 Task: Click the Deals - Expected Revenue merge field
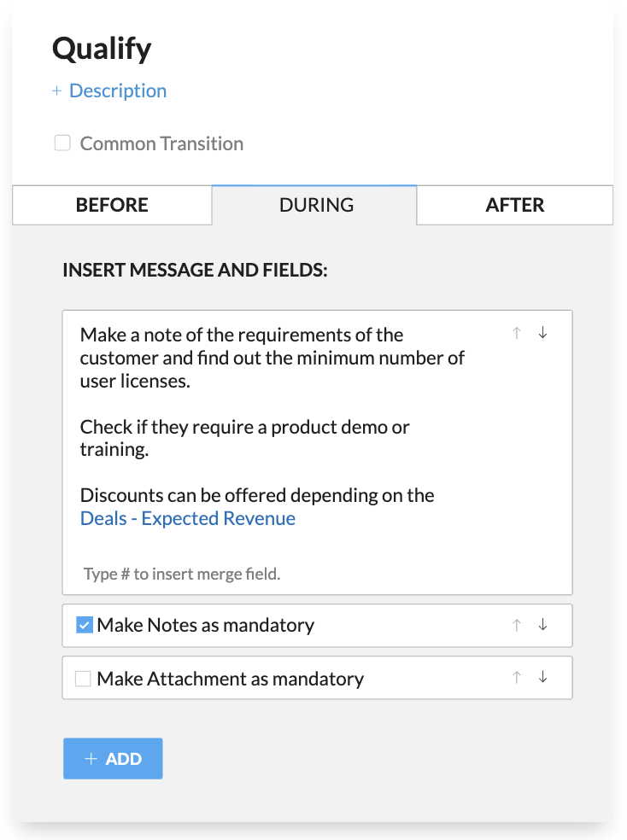[188, 518]
